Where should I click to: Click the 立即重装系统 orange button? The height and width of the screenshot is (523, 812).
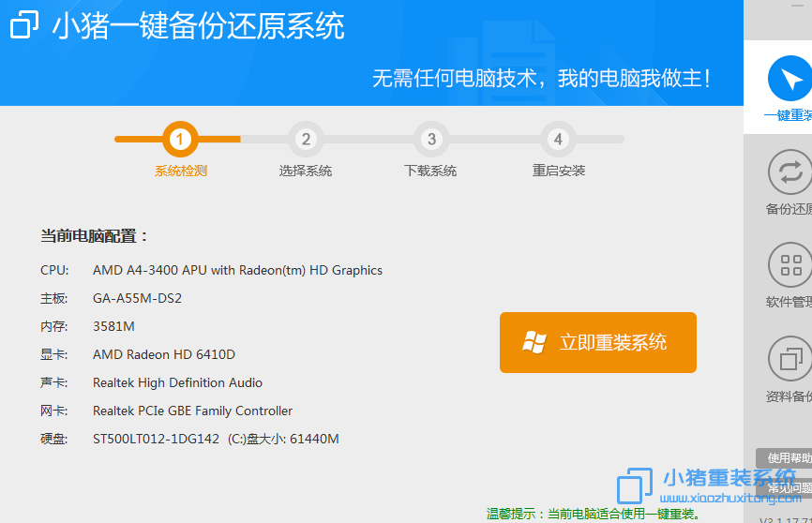coord(597,342)
